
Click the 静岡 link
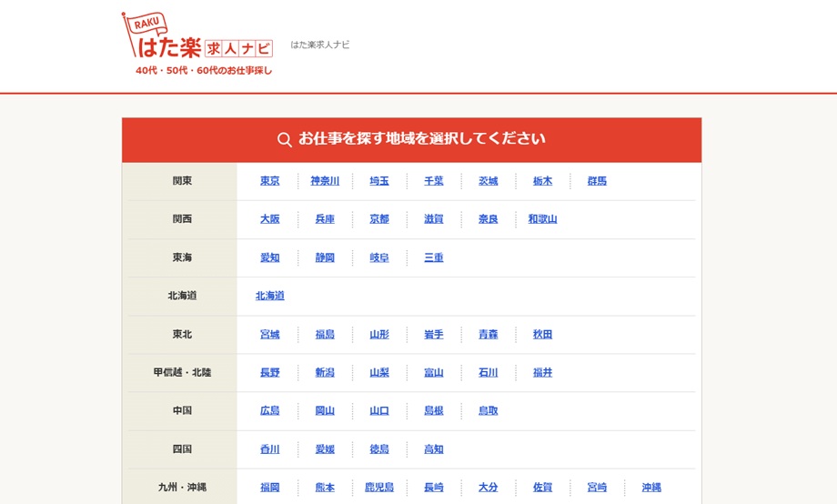[x=325, y=257]
